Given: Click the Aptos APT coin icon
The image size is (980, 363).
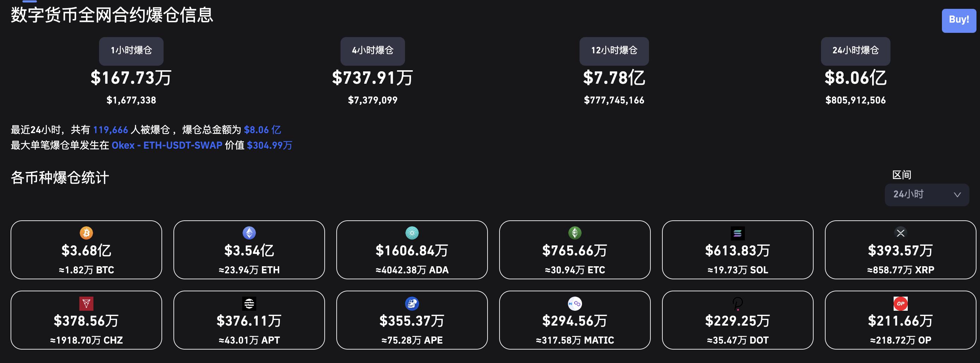Looking at the screenshot, I should (x=249, y=304).
